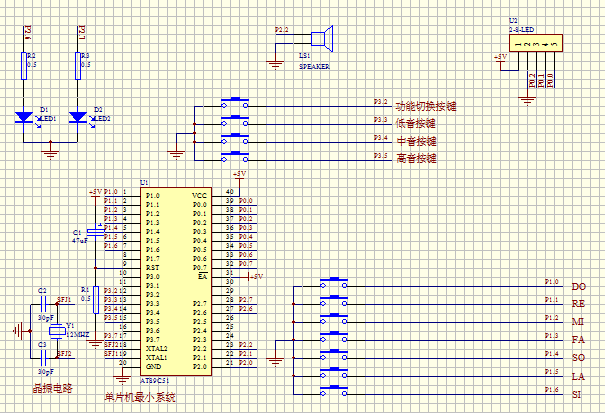The width and height of the screenshot is (605, 413).
Task: Select the push button on the P3.3 line
Action: coord(235,122)
